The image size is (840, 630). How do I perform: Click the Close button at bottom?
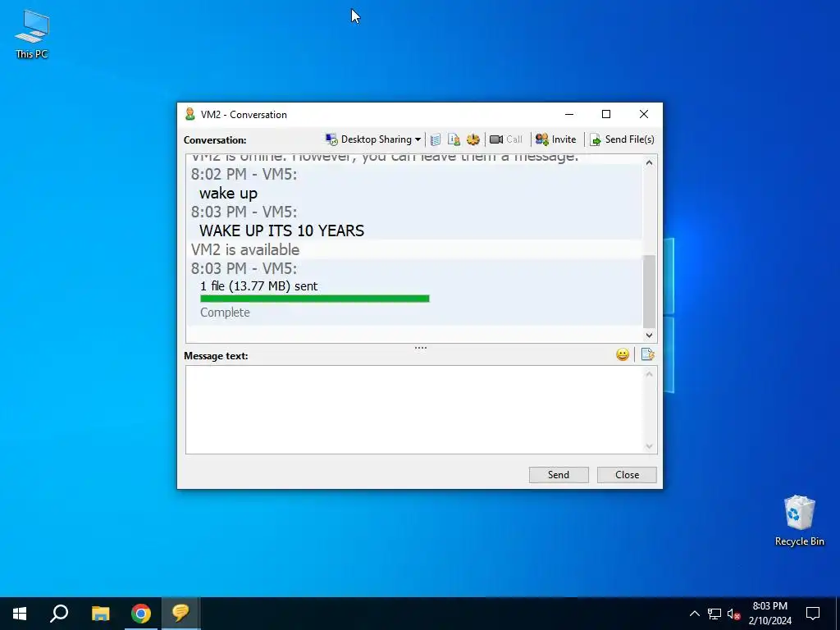tap(627, 475)
